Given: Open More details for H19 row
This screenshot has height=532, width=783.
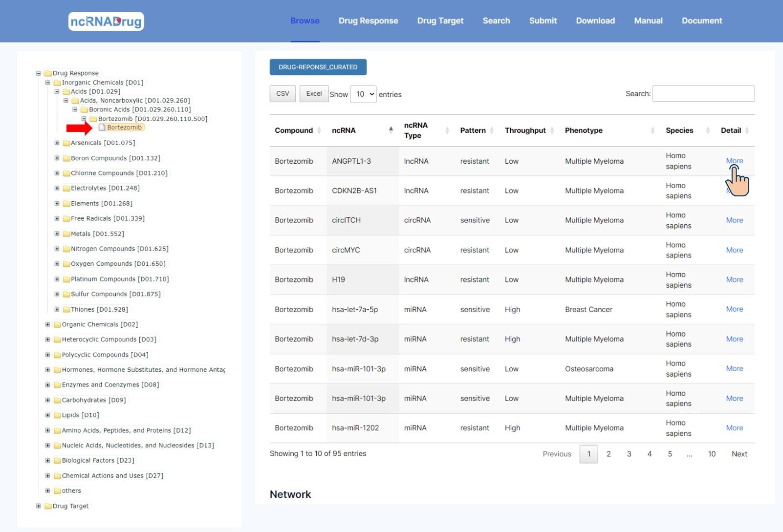Looking at the screenshot, I should click(x=734, y=279).
